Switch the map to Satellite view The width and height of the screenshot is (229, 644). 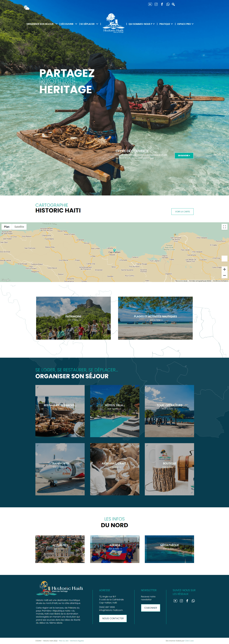(19, 227)
